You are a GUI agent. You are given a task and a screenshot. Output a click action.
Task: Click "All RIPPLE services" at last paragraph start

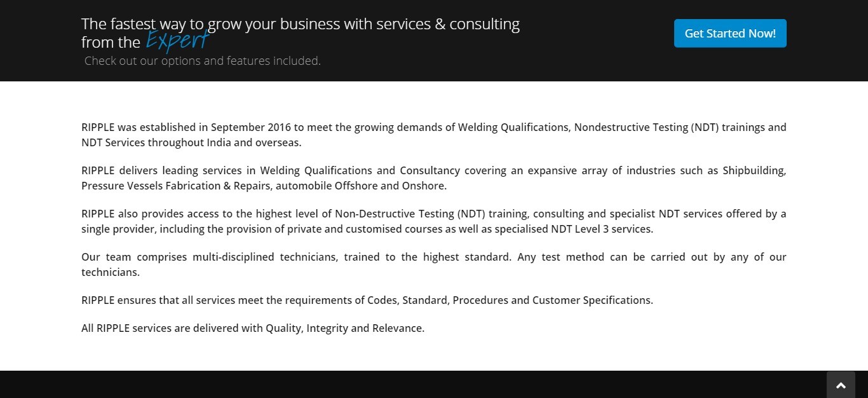tap(126, 328)
